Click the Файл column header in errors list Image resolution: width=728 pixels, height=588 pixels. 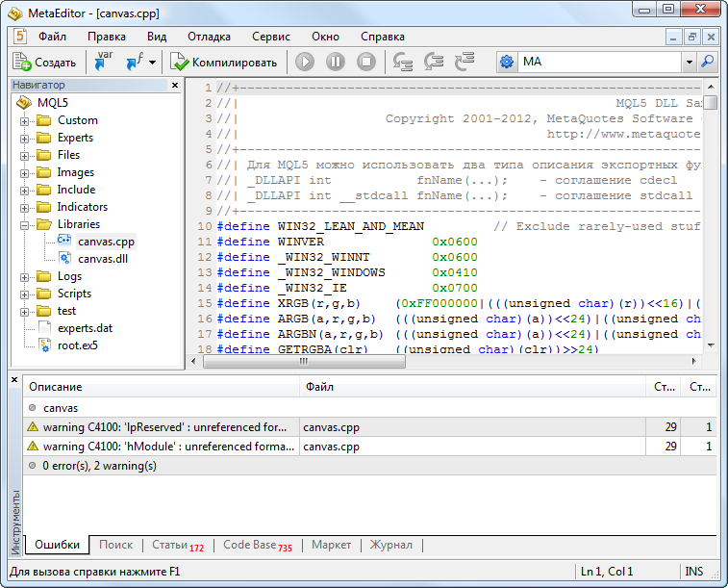point(472,387)
